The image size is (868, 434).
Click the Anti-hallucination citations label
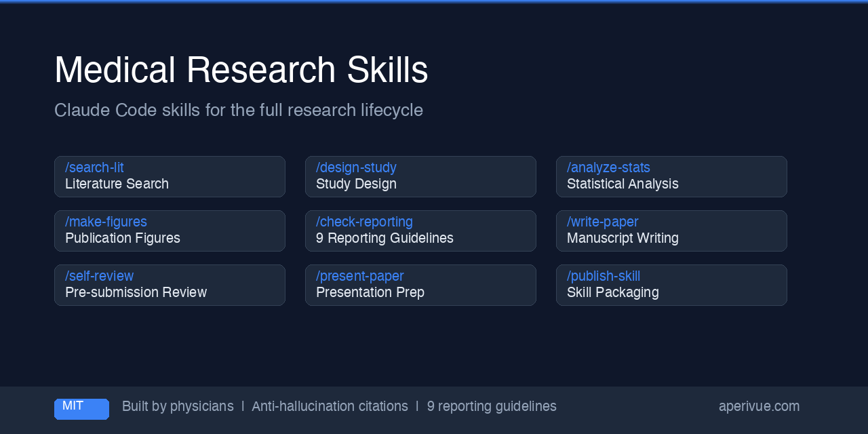(330, 406)
